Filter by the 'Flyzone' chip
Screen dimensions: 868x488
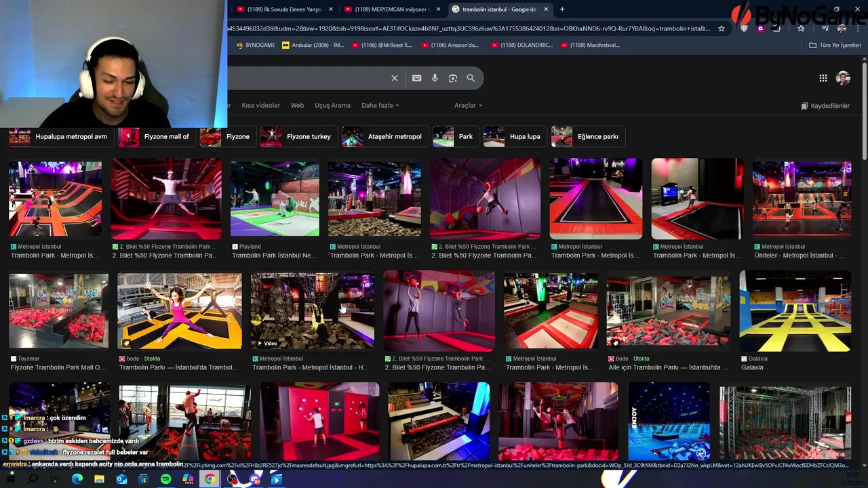pos(226,136)
